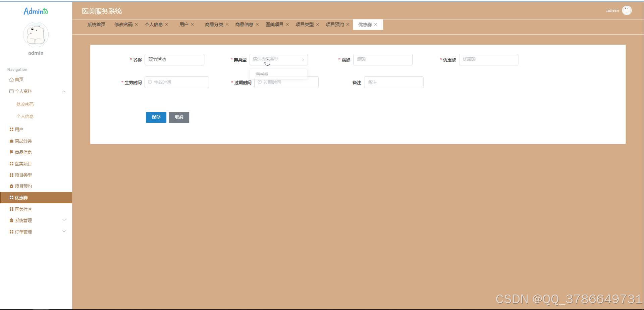Close the 用户 tab
The width and height of the screenshot is (644, 310).
point(192,24)
